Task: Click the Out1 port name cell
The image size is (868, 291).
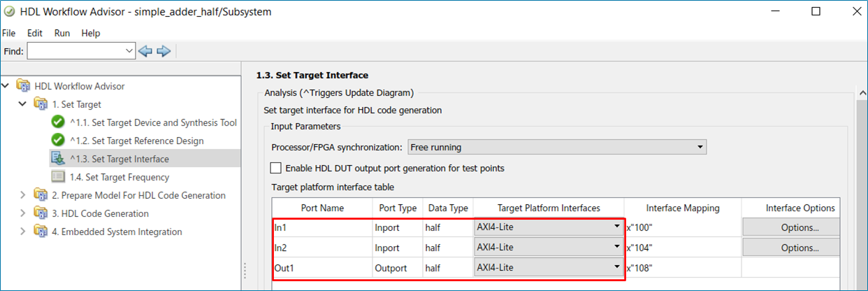Action: coord(322,268)
